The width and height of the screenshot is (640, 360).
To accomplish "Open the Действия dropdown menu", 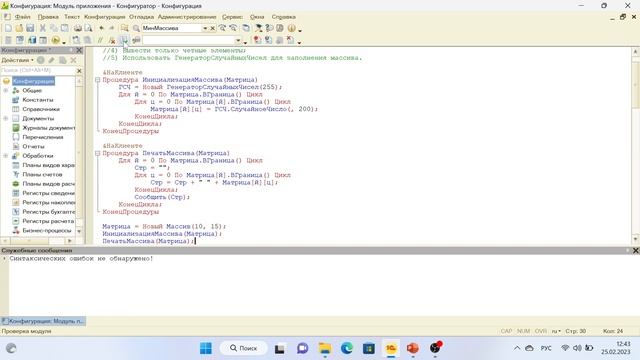I will (18, 60).
